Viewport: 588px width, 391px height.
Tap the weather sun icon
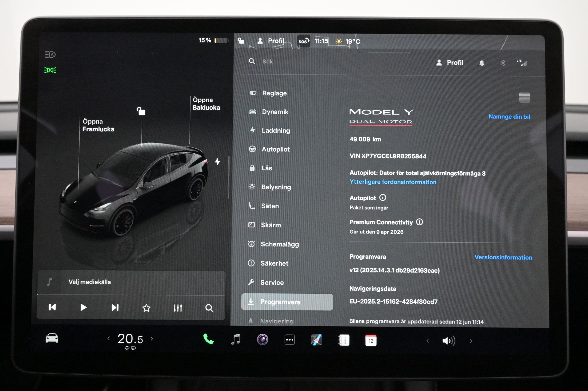point(339,41)
